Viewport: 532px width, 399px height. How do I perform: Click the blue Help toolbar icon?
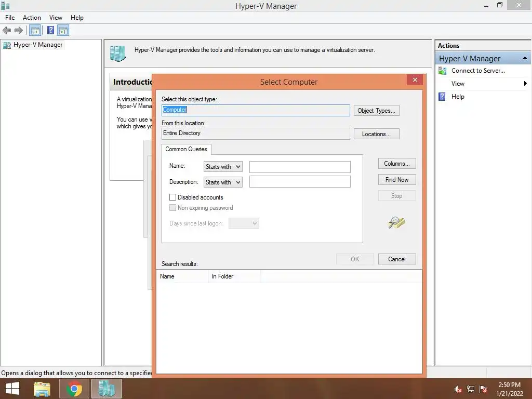click(50, 31)
